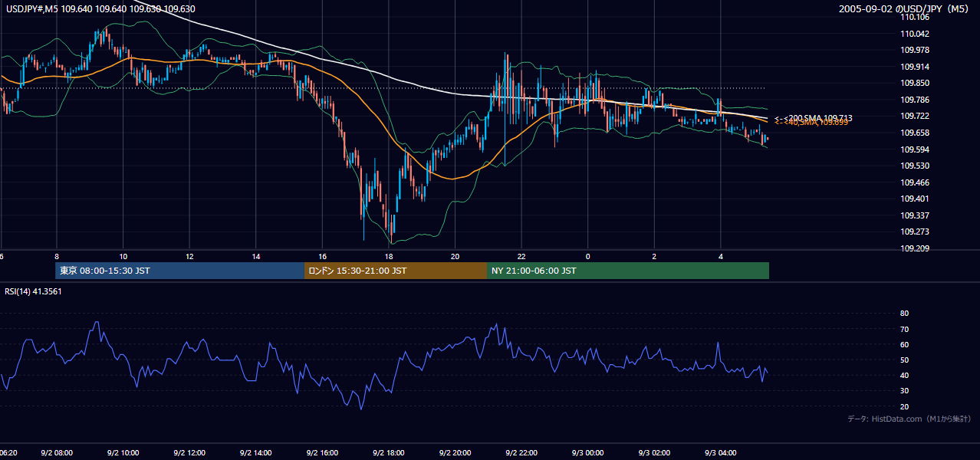980x460 pixels.
Task: Click the 109.209 price axis label
Action: (x=916, y=248)
